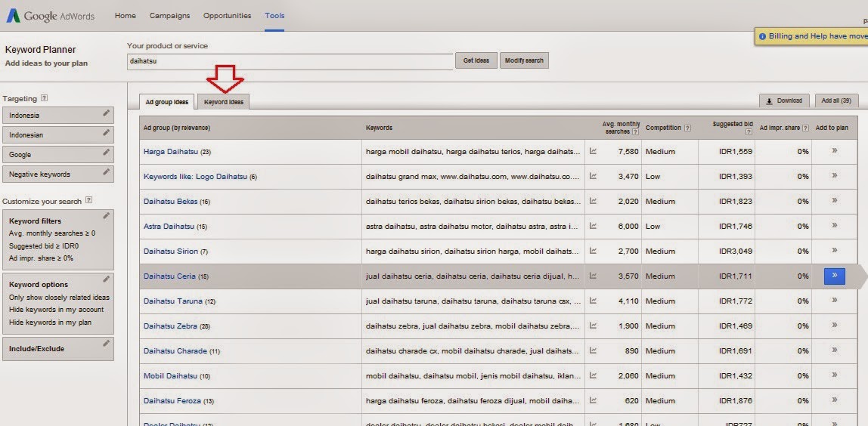This screenshot has width=868, height=426.
Task: Switch to Ad group ideas tab
Action: click(166, 102)
